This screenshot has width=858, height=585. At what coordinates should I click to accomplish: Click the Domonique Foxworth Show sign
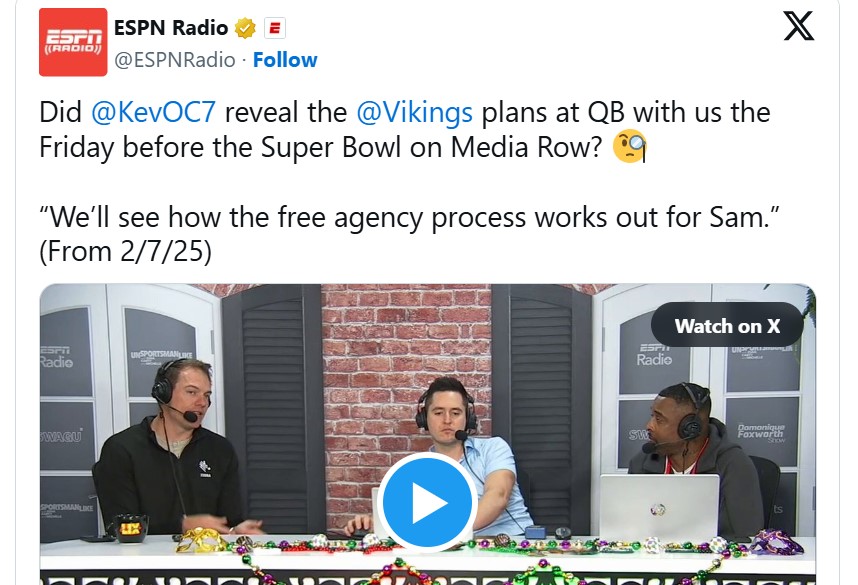[x=761, y=431]
